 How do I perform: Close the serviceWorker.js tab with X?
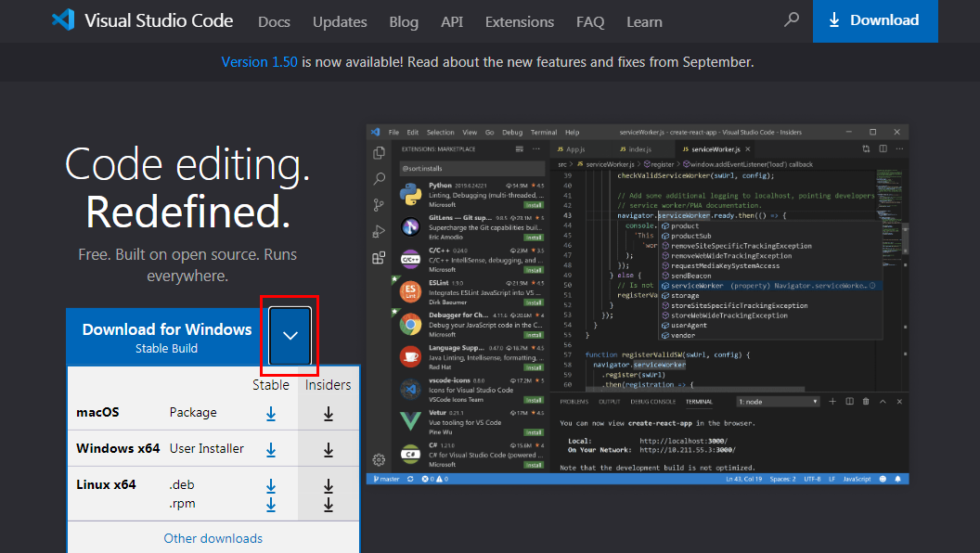[747, 149]
